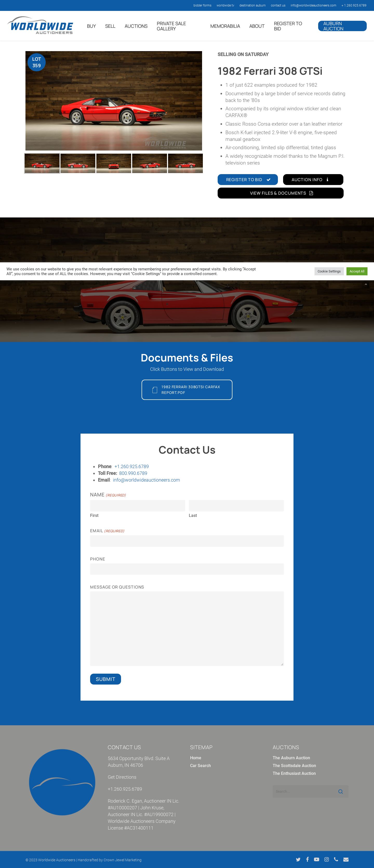
Task: Open the Twitter icon in footer
Action: 298,859
